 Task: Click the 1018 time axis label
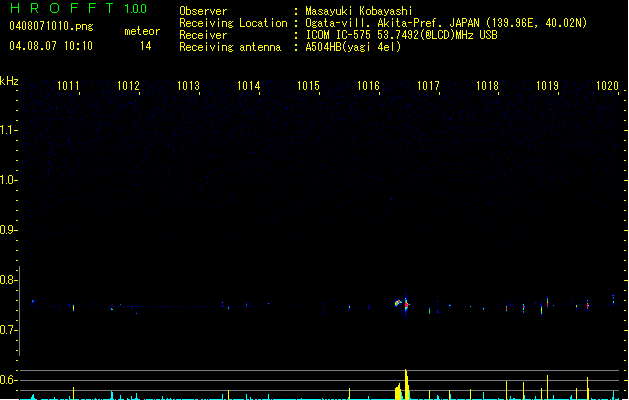point(487,85)
